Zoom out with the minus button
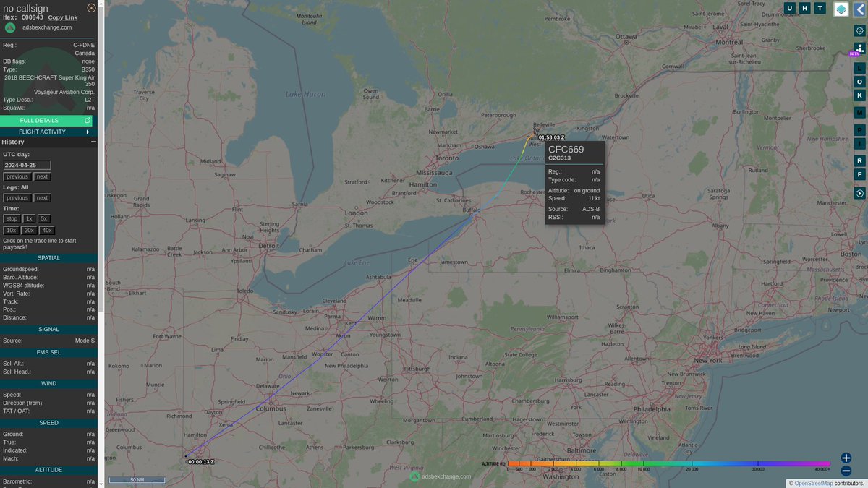Image resolution: width=868 pixels, height=488 pixels. pyautogui.click(x=846, y=471)
